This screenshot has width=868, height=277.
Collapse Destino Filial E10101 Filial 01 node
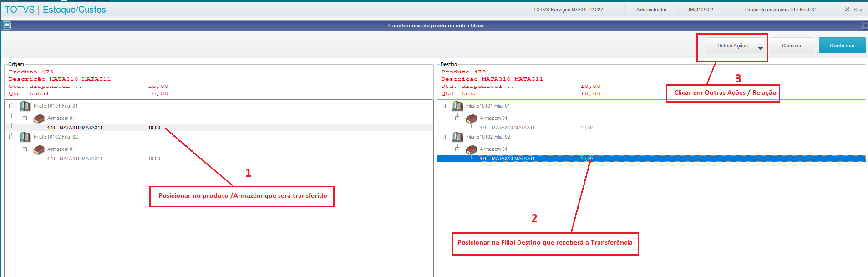point(444,106)
